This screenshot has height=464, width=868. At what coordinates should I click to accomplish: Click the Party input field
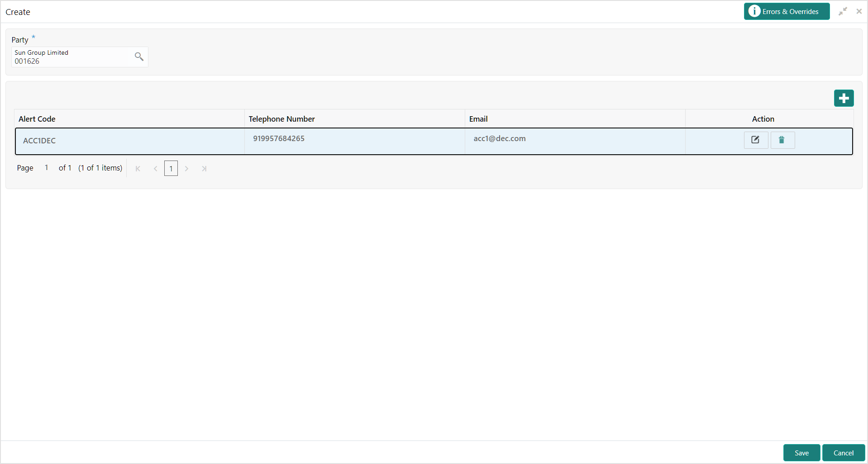[80, 57]
